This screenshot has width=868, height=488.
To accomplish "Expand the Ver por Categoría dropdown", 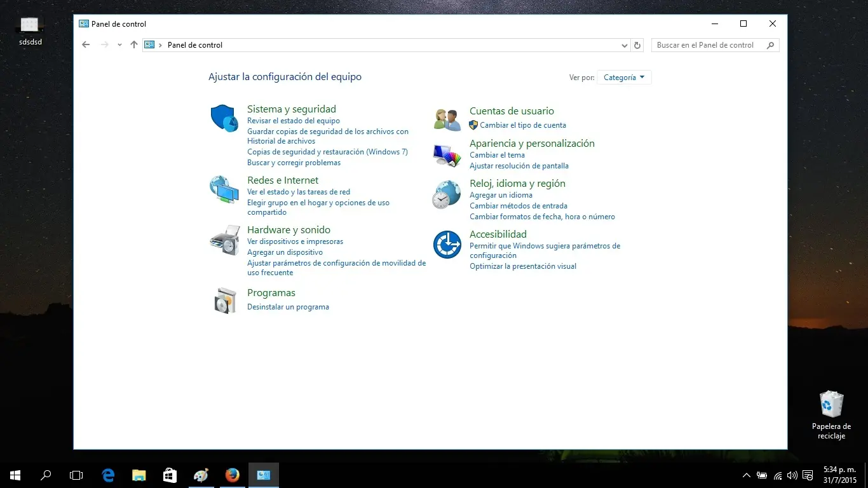I will click(x=624, y=78).
